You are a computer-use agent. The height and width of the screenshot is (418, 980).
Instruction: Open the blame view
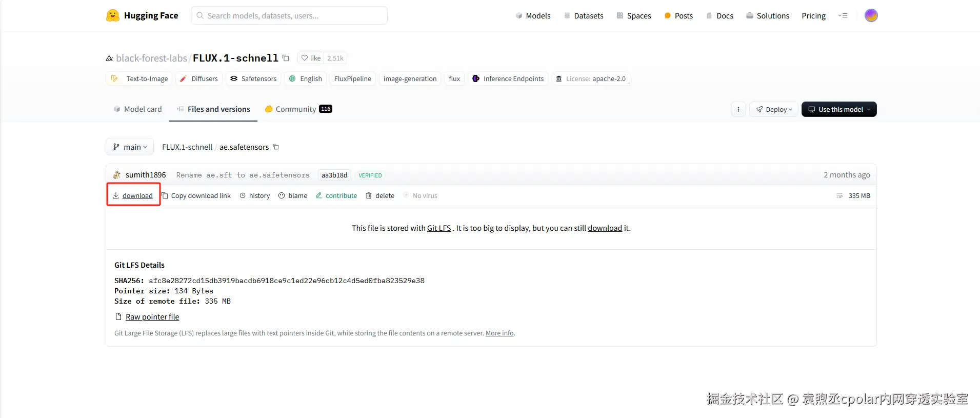click(293, 195)
